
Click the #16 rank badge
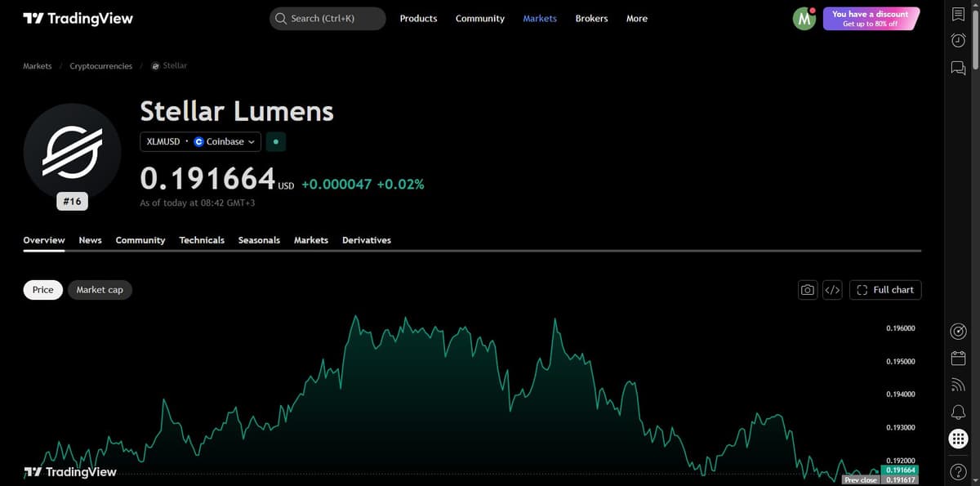73,201
